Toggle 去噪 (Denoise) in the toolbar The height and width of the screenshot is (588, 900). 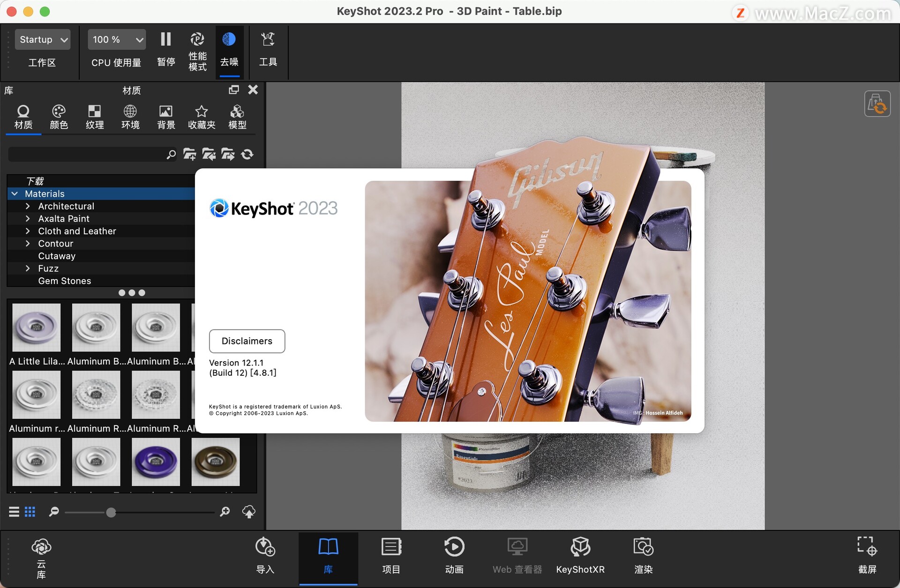click(229, 48)
